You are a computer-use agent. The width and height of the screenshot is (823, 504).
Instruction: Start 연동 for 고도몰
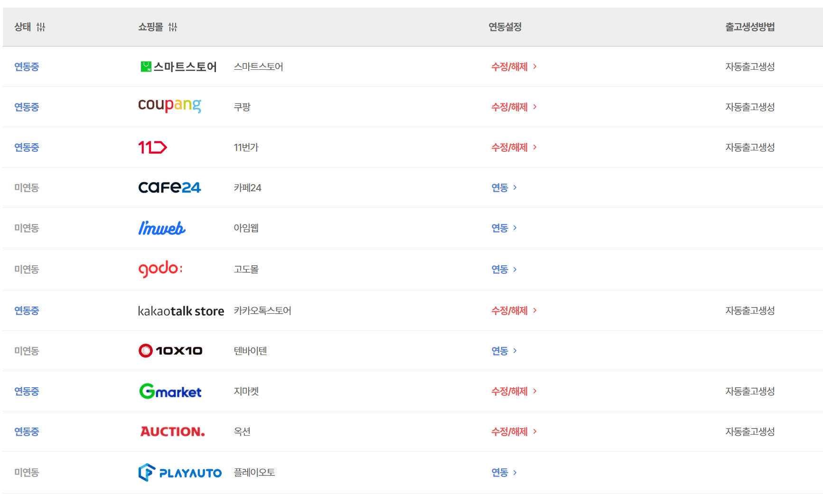pos(504,270)
